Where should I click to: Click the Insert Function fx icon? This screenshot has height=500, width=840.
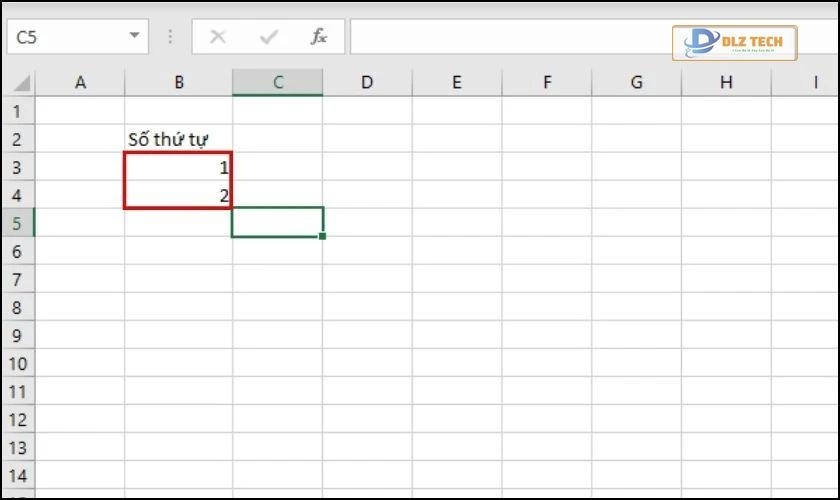319,37
